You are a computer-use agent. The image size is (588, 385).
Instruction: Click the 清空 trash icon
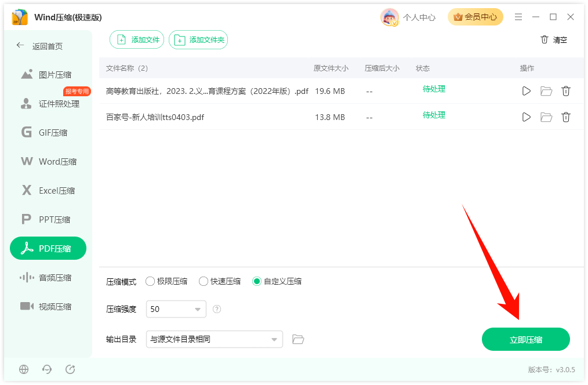tap(545, 39)
